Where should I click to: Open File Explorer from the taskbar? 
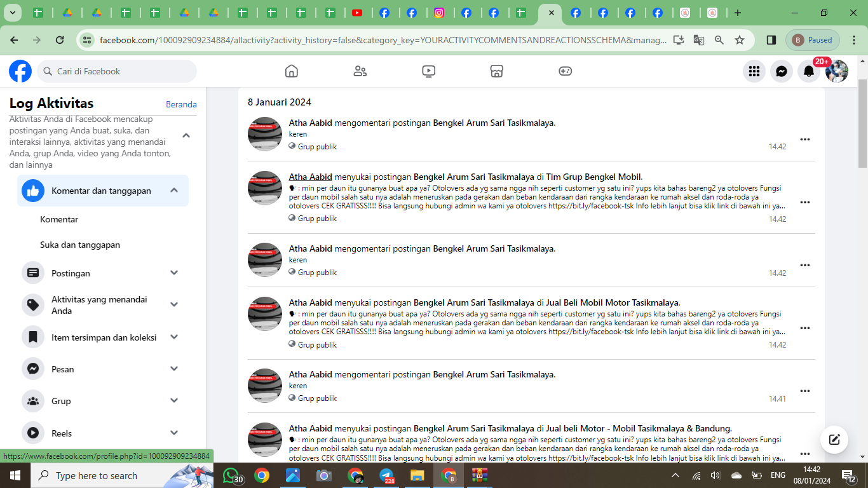pos(417,475)
